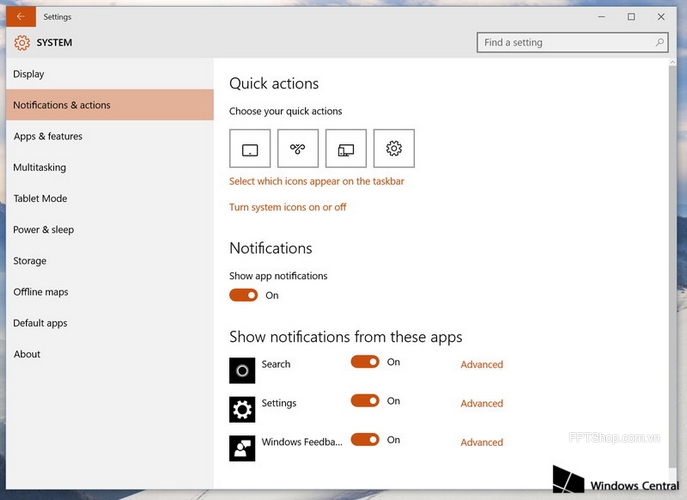Open Advanced options for Search
687x500 pixels.
pos(482,365)
